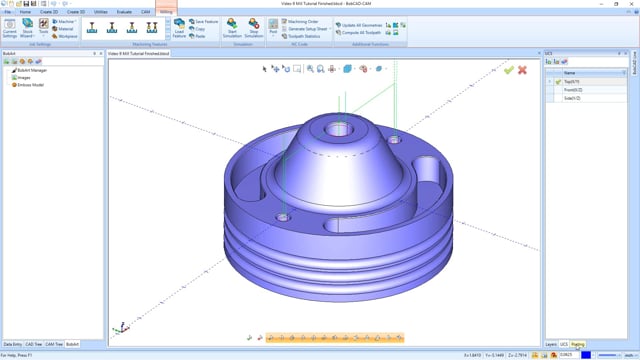This screenshot has height=360, width=640.
Task: Click Generate Setup Sheet
Action: pos(305,29)
